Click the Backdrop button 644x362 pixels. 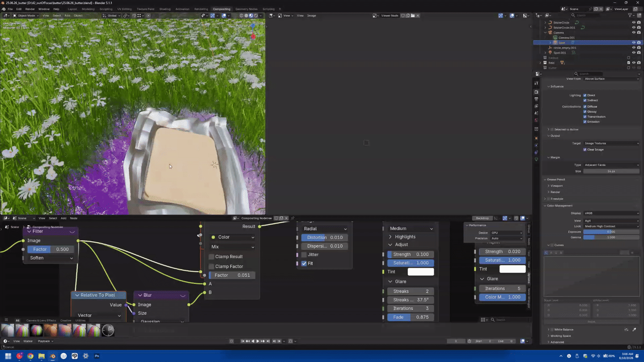click(482, 218)
